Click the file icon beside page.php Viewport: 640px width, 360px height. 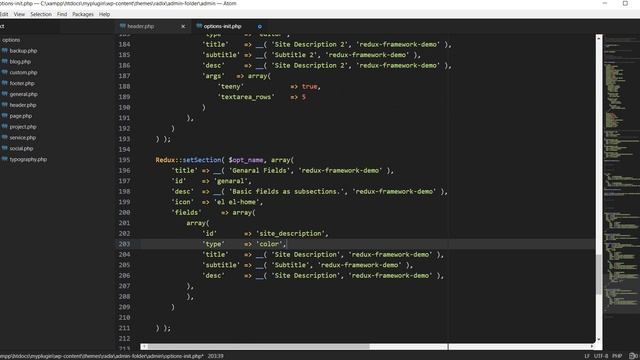tap(4, 116)
